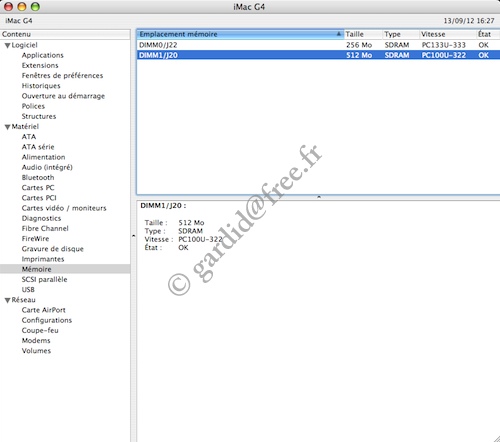Sort by the Taille column header
The width and height of the screenshot is (500, 442).
tap(363, 34)
